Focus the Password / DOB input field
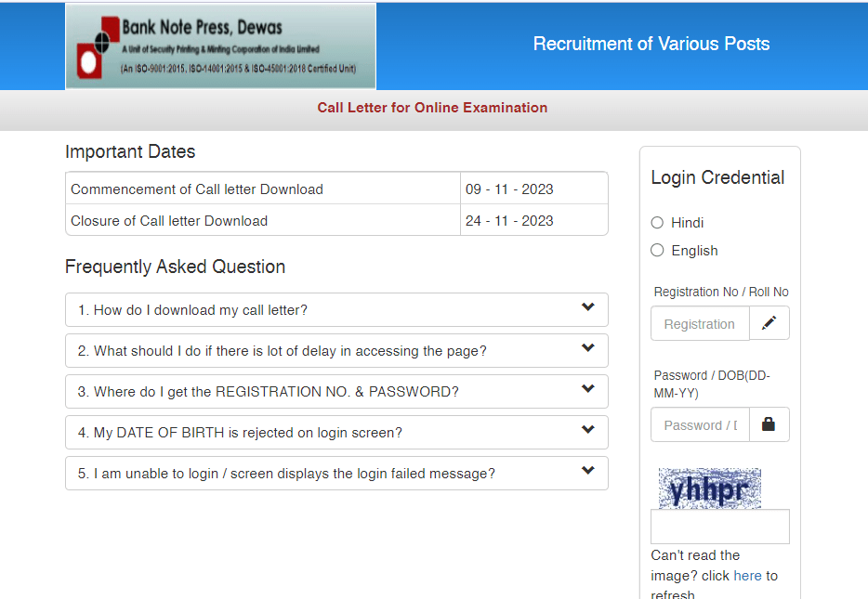The image size is (868, 599). 700,424
